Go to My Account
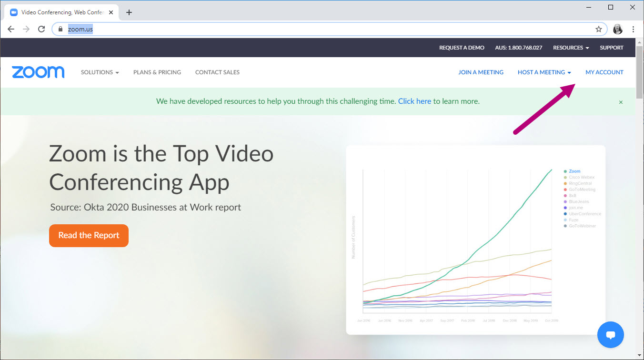Screen dimensions: 644x360 click(604, 72)
